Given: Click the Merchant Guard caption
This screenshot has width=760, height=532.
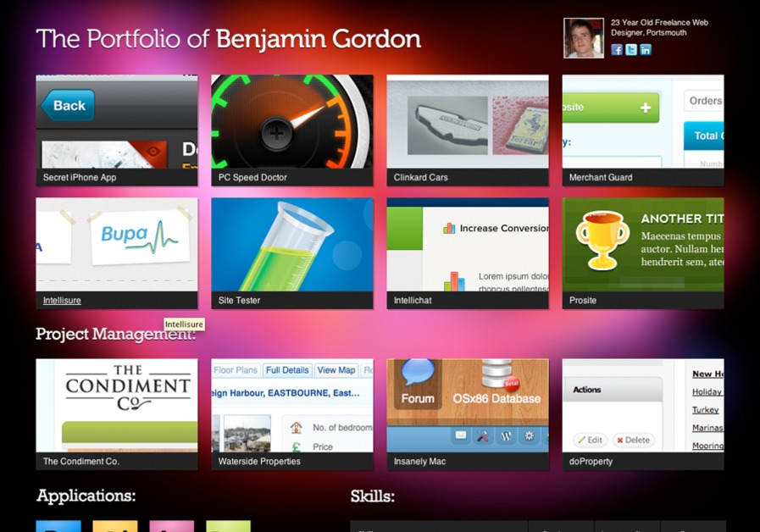Looking at the screenshot, I should 601,177.
